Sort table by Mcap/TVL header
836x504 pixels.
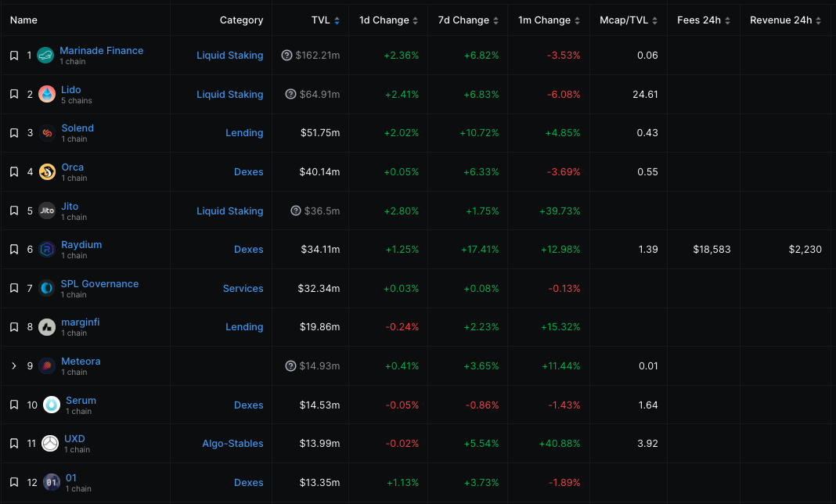pyautogui.click(x=628, y=20)
